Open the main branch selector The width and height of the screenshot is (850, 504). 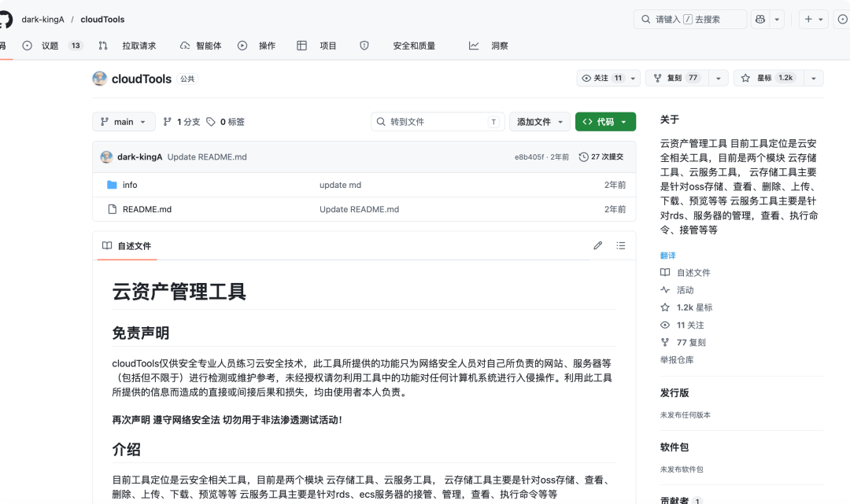click(x=124, y=122)
